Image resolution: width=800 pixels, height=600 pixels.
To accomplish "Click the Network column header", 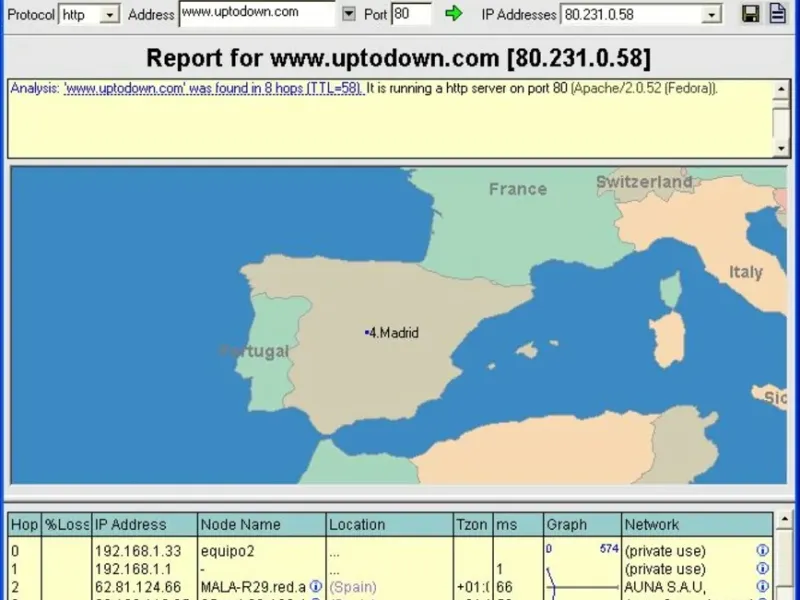I will click(696, 524).
